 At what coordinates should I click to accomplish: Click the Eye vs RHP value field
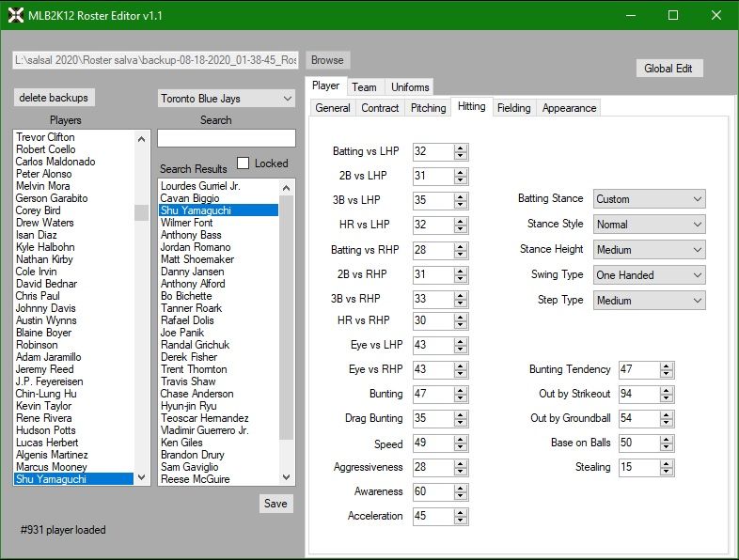tap(433, 369)
